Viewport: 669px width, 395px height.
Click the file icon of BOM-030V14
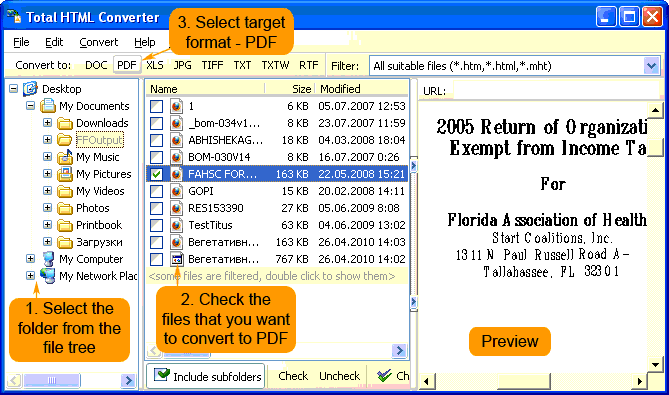tap(176, 157)
